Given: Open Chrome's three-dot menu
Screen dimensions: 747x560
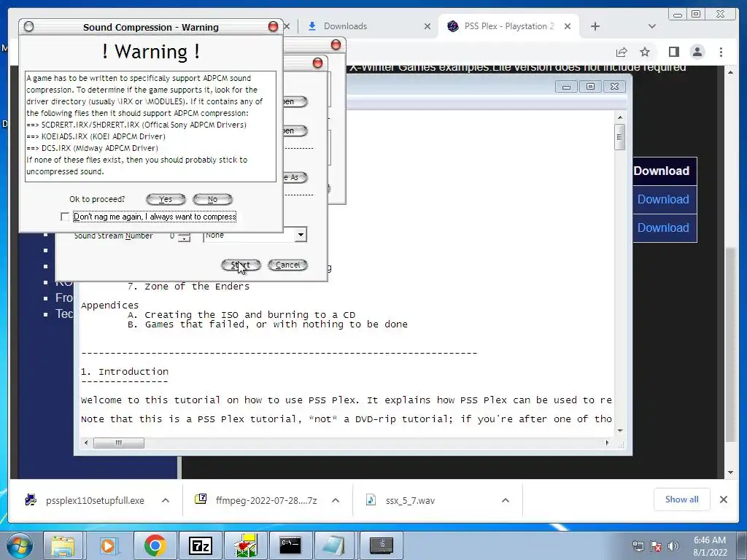Looking at the screenshot, I should [721, 52].
